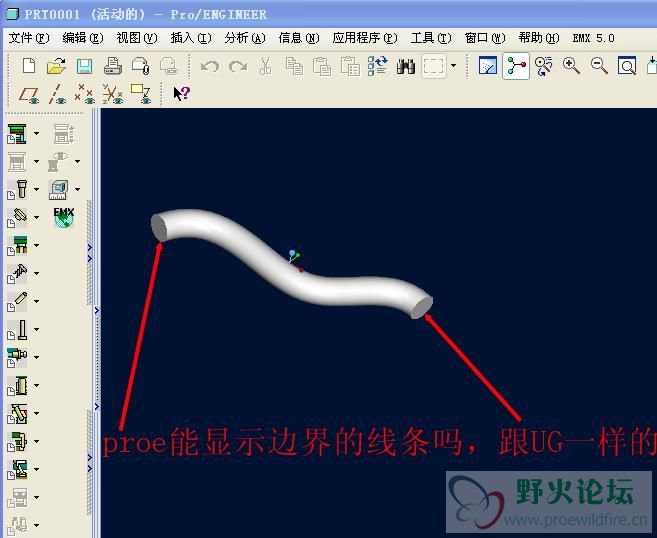
Task: Open the 分析(A) menu
Action: point(245,38)
